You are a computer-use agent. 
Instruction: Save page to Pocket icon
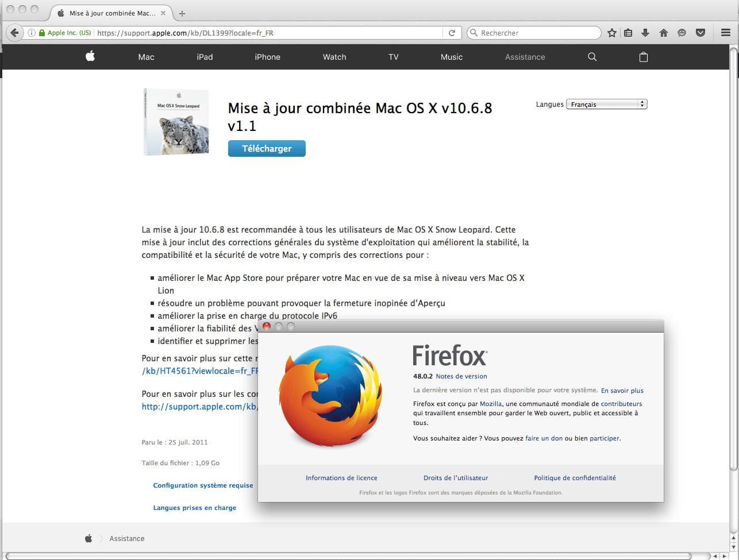click(x=700, y=33)
